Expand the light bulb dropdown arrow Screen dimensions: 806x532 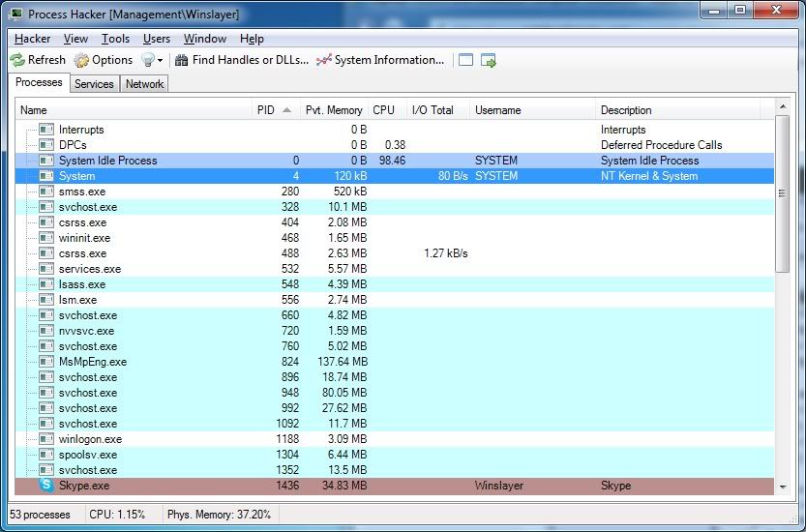161,61
